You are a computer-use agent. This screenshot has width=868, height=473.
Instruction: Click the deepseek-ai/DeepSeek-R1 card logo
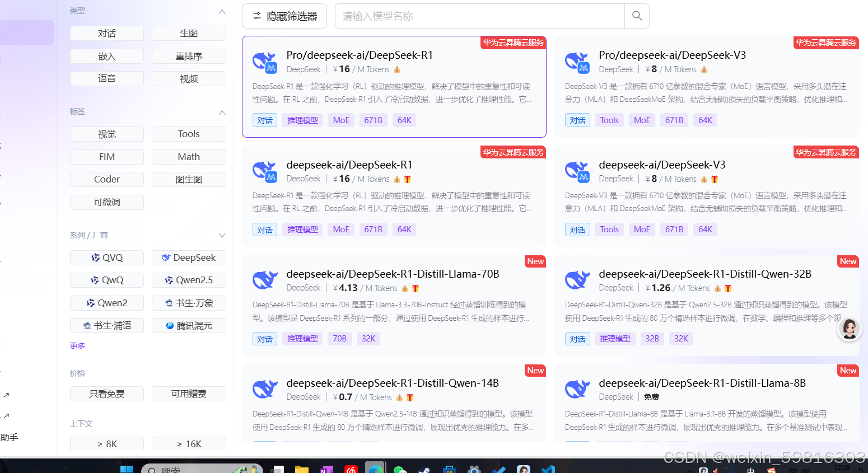pos(265,171)
